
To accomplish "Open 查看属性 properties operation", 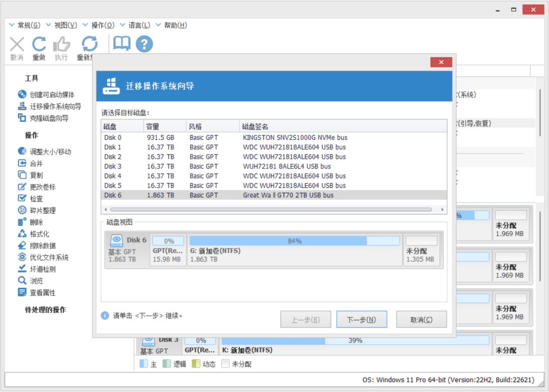I will point(37,292).
